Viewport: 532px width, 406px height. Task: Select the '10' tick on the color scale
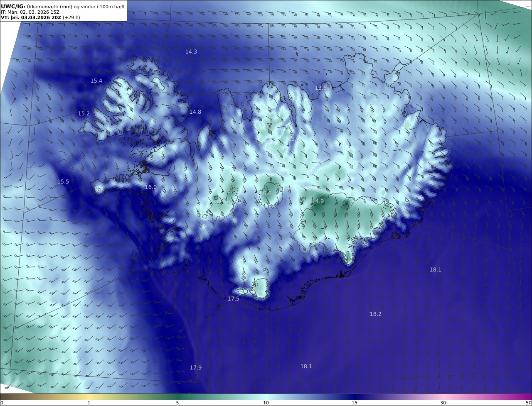point(266,403)
